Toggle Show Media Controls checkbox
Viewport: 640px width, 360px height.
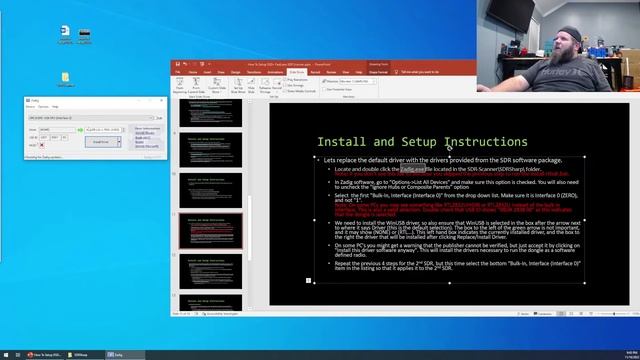click(285, 91)
